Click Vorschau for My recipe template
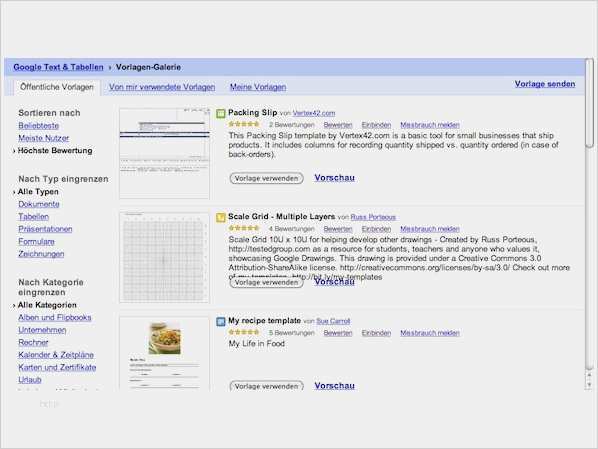 point(334,386)
